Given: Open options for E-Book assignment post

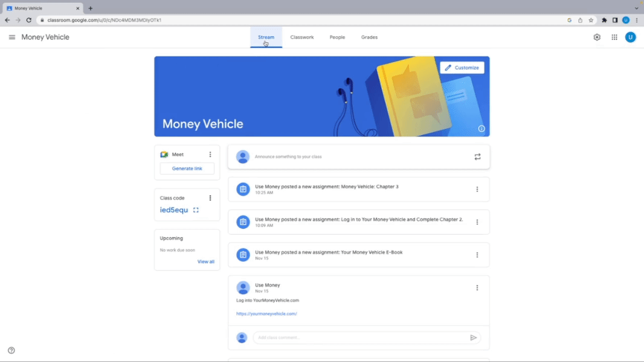Looking at the screenshot, I should [x=477, y=255].
